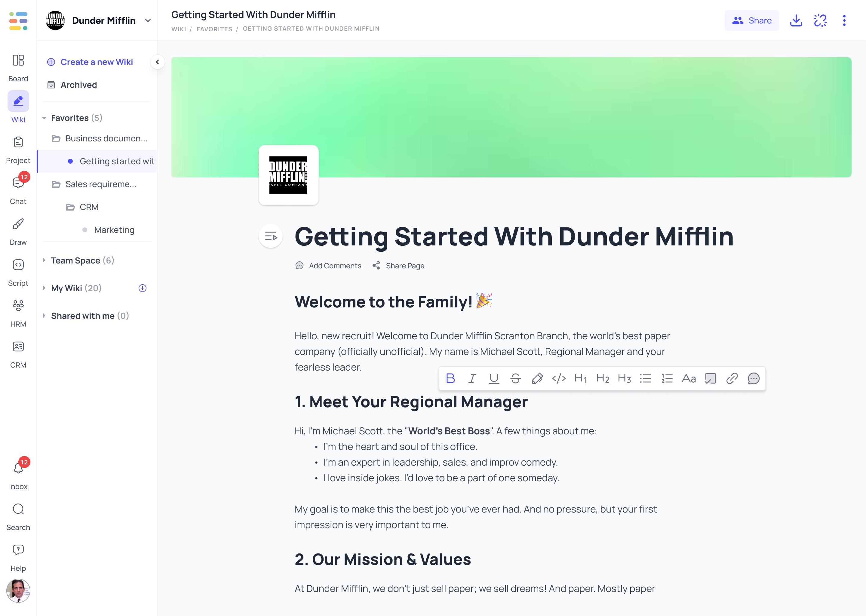Screen dimensions: 866x616
Task: Open the CRM module in the left rail
Action: pyautogui.click(x=18, y=354)
